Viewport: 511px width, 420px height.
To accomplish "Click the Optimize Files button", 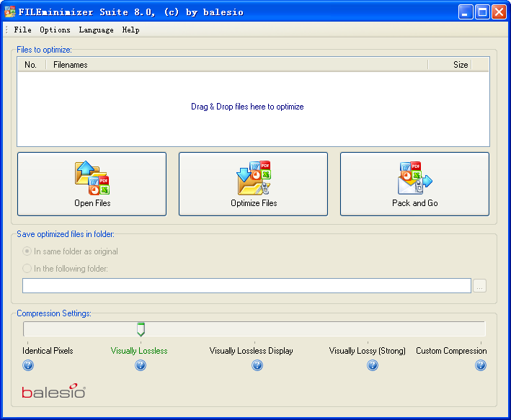I will click(253, 184).
